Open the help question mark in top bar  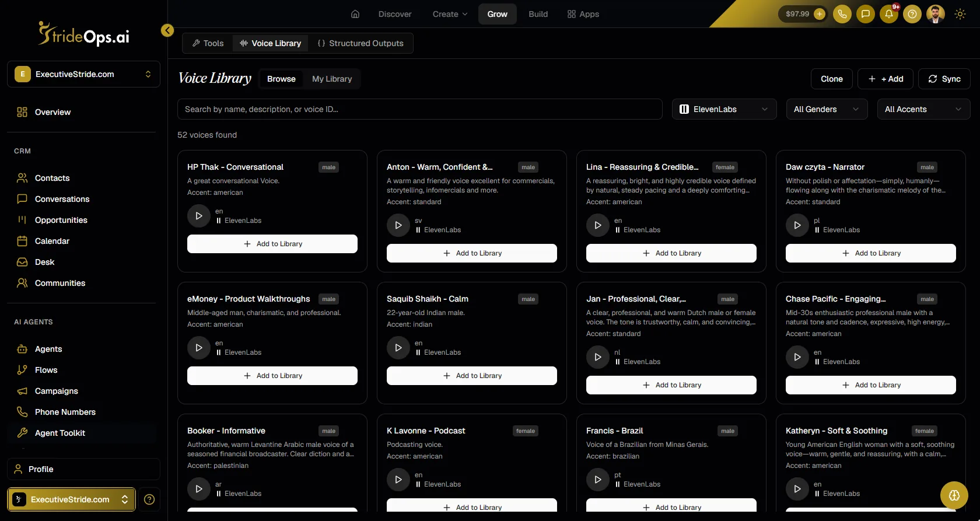[x=912, y=14]
